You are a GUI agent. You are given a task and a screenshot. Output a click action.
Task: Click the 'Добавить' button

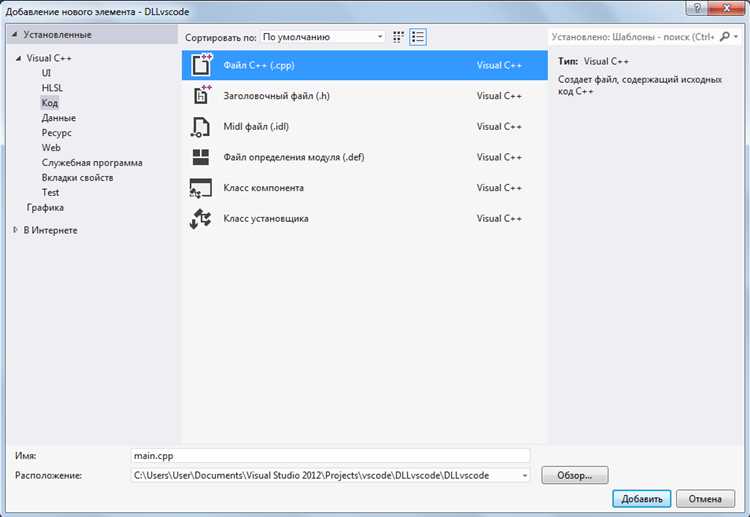click(x=641, y=499)
